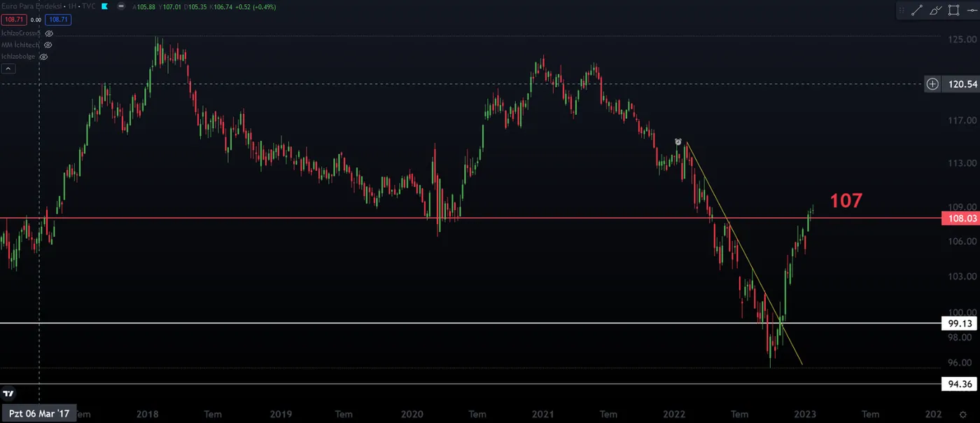
Task: Click the red 108.71 sell price box
Action: (x=13, y=20)
